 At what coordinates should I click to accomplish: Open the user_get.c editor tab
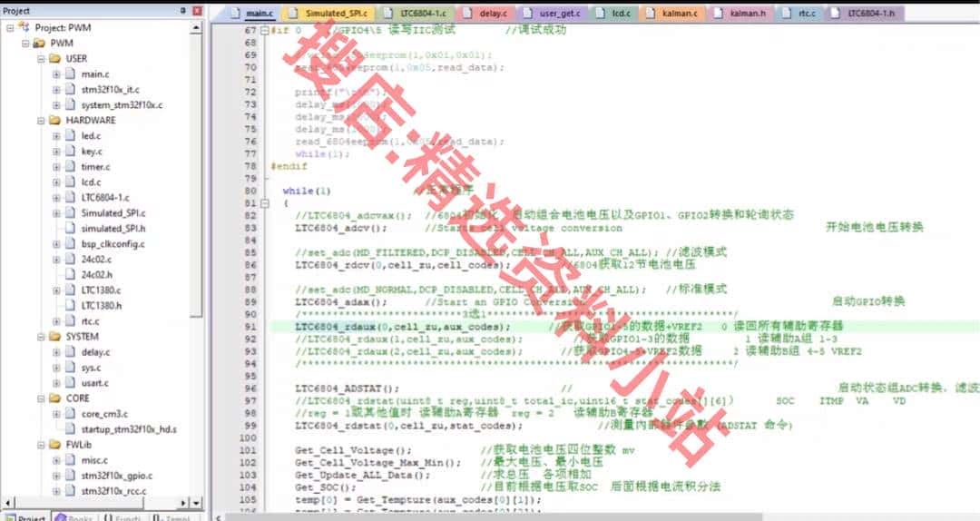[x=554, y=13]
